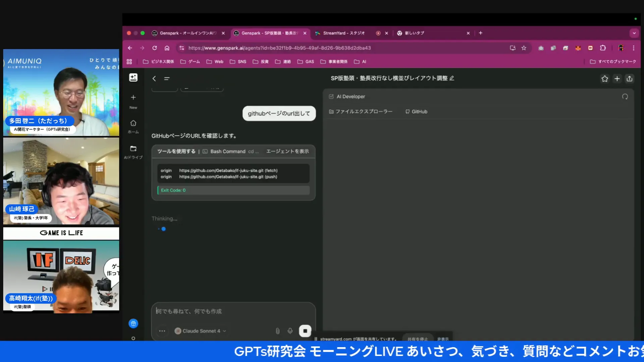Click the browser address bar URL
Image resolution: width=644 pixels, height=362 pixels.
tap(279, 48)
